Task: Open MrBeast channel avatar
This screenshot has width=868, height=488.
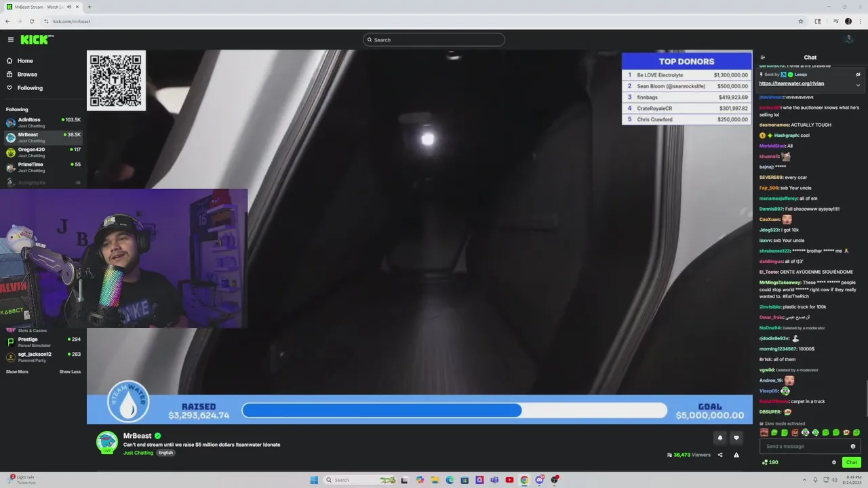Action: coord(107,442)
